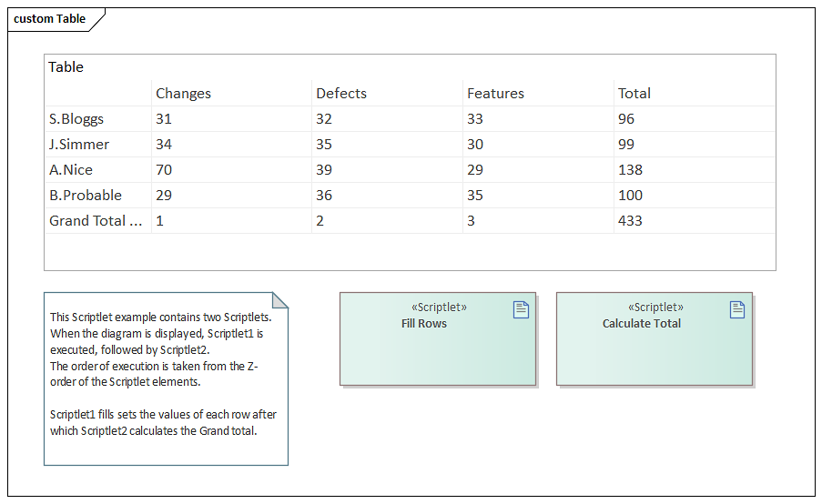Select the Calculate Total scriptlet element
The width and height of the screenshot is (822, 504).
654,350
